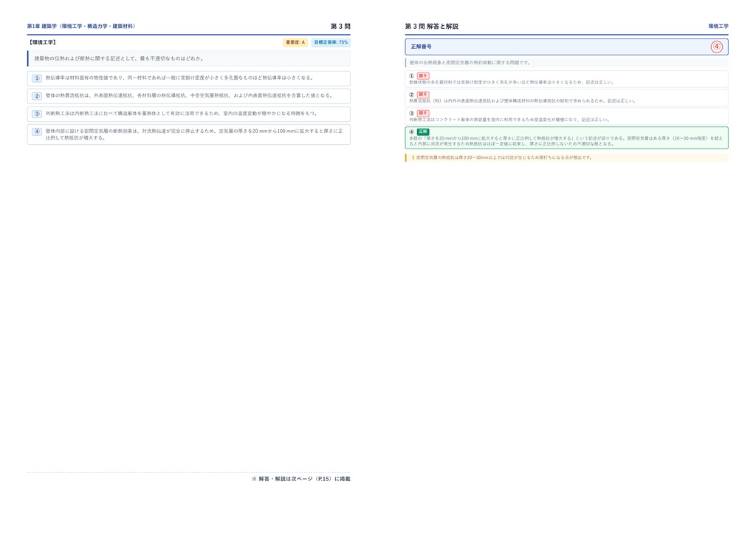
Task: Select option text starting 壁体内部に設ける密閉空気層
Action: [x=194, y=134]
